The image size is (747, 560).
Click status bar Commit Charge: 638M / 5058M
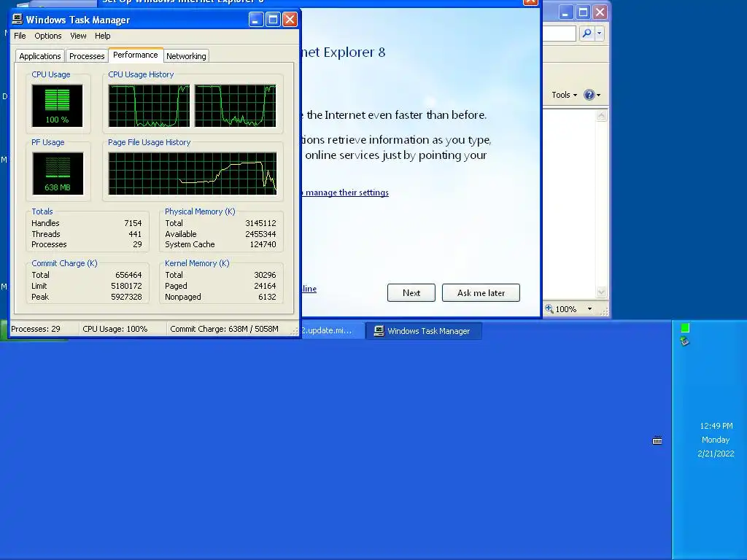pyautogui.click(x=224, y=329)
